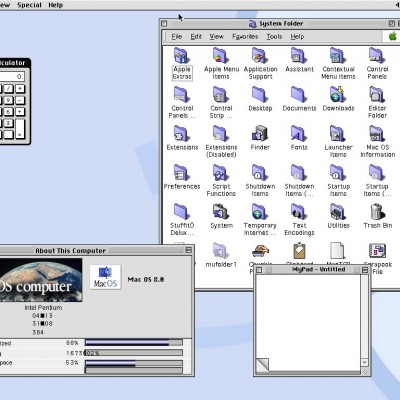Click the 9 key on the Calculator
Viewport: 400px width, 400px height.
coord(8,100)
